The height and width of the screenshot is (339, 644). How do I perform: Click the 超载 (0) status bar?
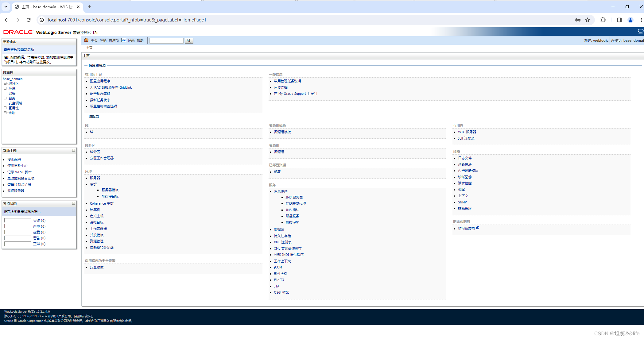(x=17, y=232)
